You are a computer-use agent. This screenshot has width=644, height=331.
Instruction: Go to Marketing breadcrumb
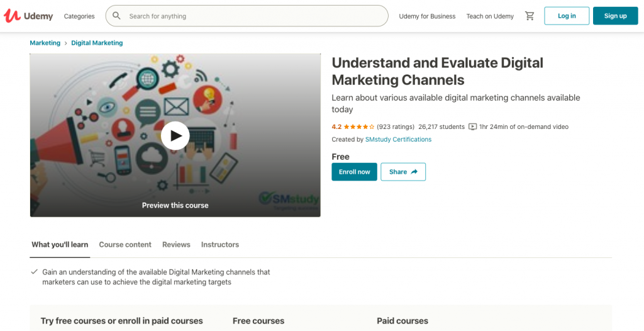point(45,43)
